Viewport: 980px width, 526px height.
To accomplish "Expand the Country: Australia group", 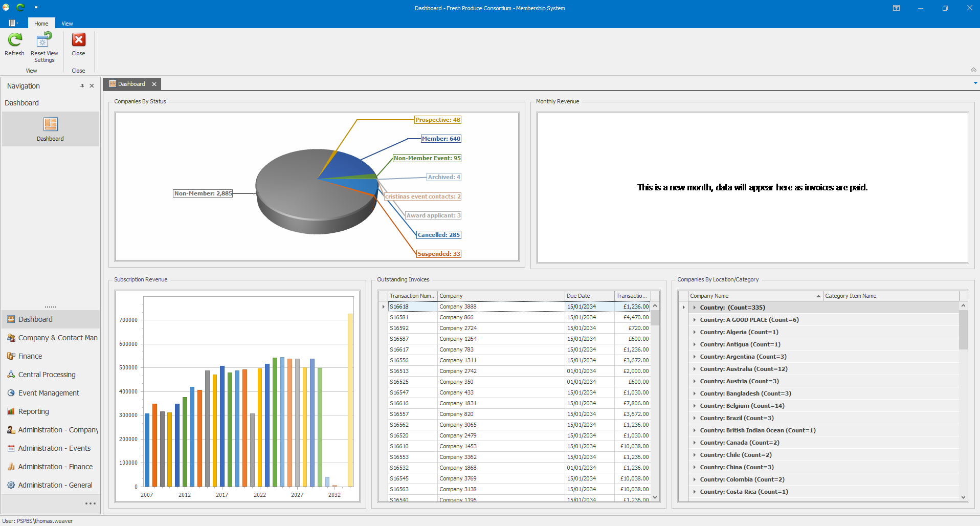I will (x=694, y=369).
